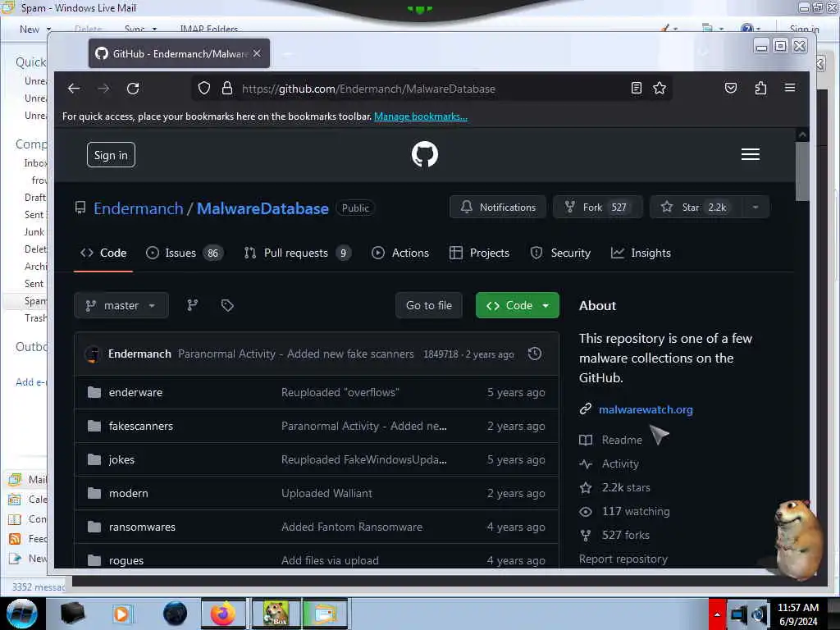This screenshot has height=630, width=840.
Task: Open the Pocket save icon
Action: tap(731, 88)
